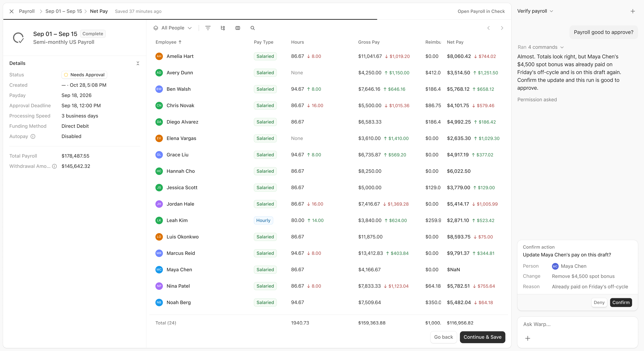
Task: Click Open Payroll in Check link
Action: click(x=481, y=11)
